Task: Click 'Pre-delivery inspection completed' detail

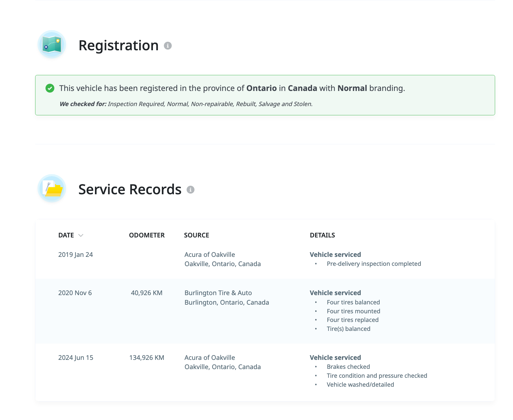Action: [x=374, y=264]
